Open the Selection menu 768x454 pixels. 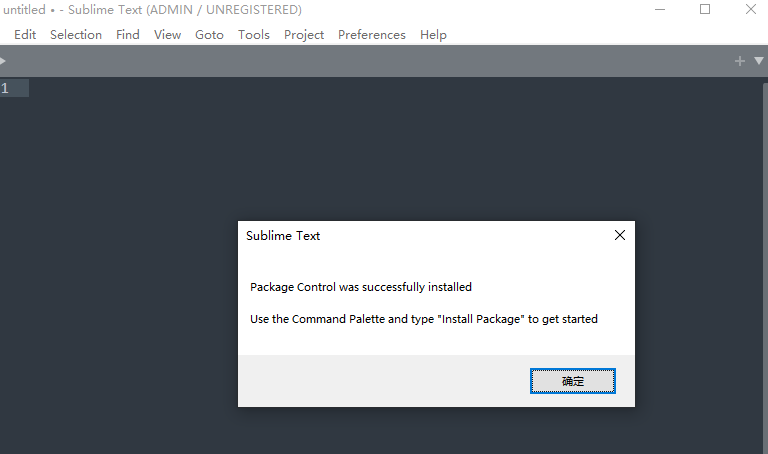pos(76,34)
